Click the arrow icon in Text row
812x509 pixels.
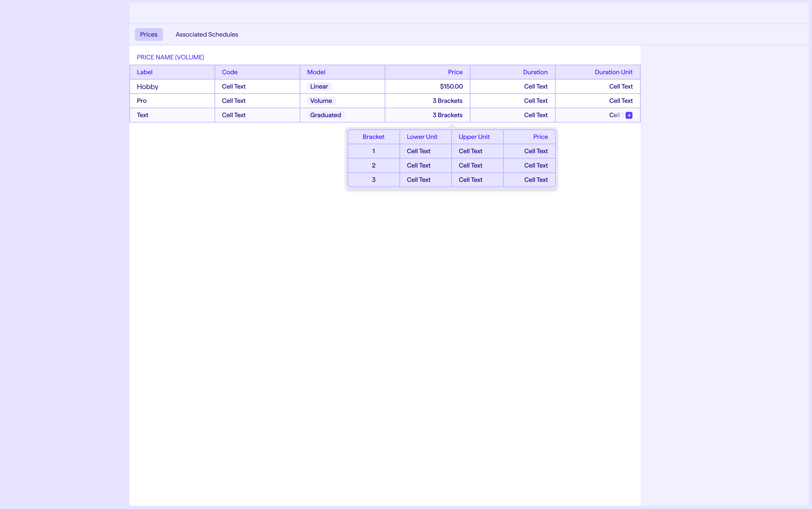click(x=629, y=115)
